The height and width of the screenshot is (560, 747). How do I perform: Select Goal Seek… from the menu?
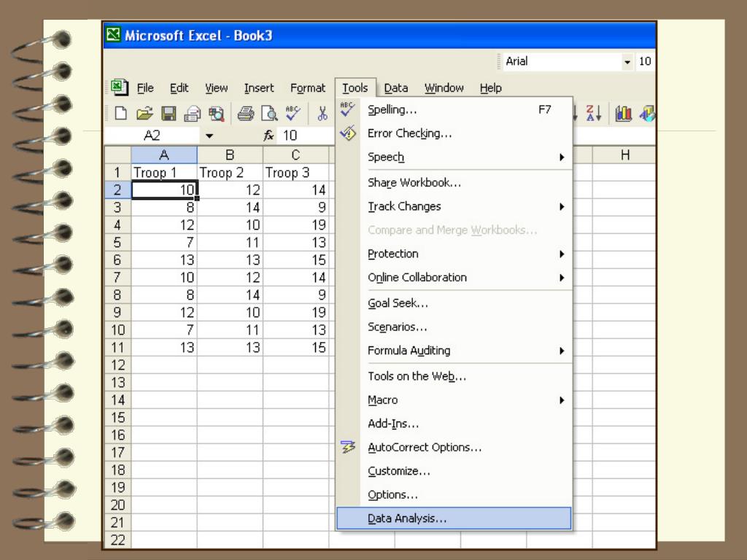[x=454, y=303]
